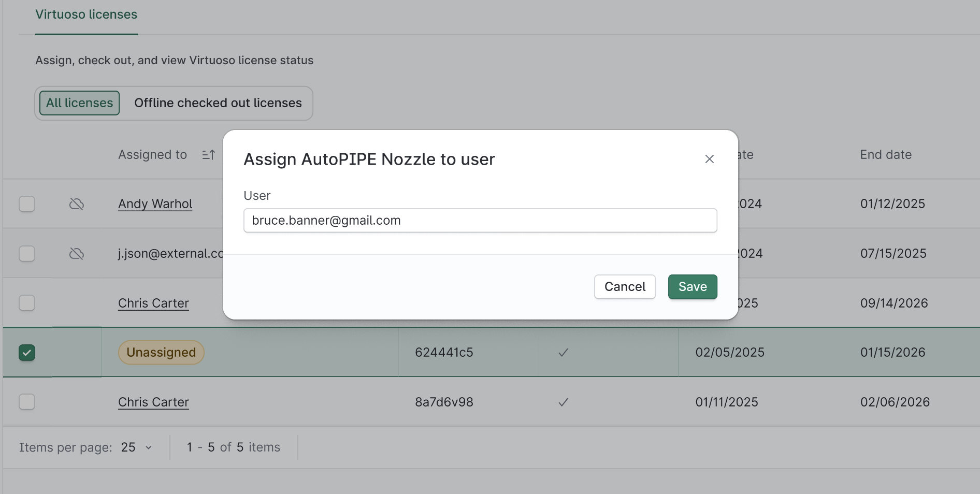The height and width of the screenshot is (494, 980).
Task: Click the end date 01/15/2026
Action: pyautogui.click(x=892, y=353)
